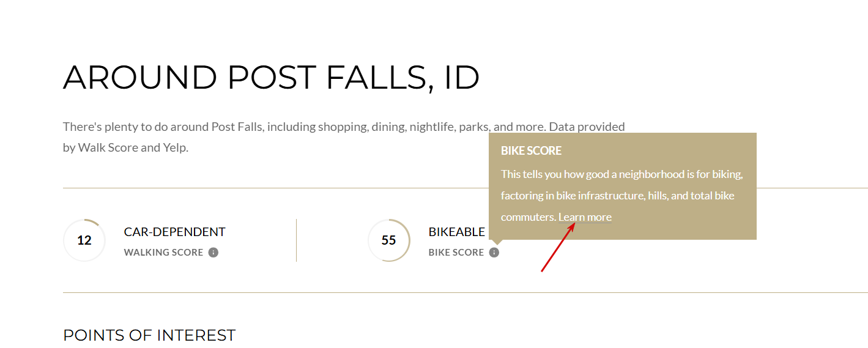
Task: Click the word Yelp in the intro paragraph
Action: 176,147
